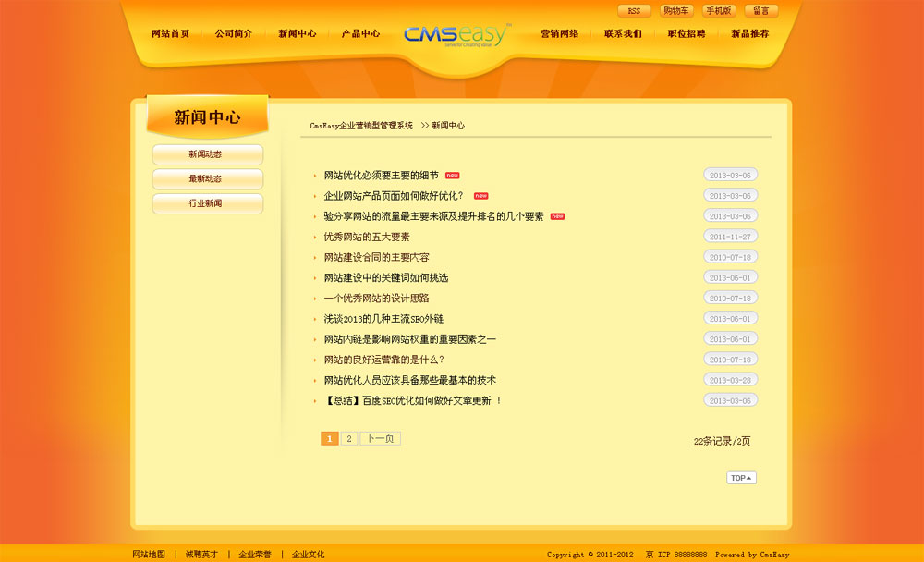Open 职位招聘 navigation item
The image size is (924, 562).
click(687, 34)
